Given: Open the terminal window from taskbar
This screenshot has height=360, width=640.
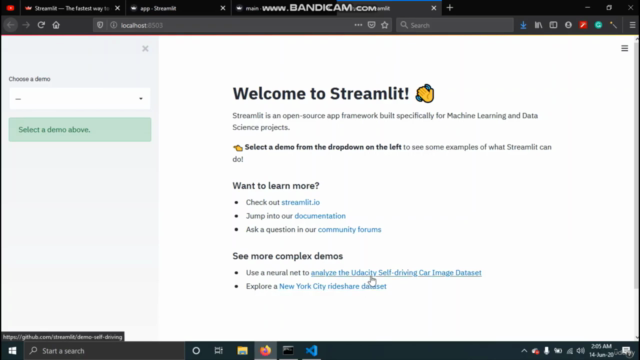Looking at the screenshot, I should tap(288, 351).
